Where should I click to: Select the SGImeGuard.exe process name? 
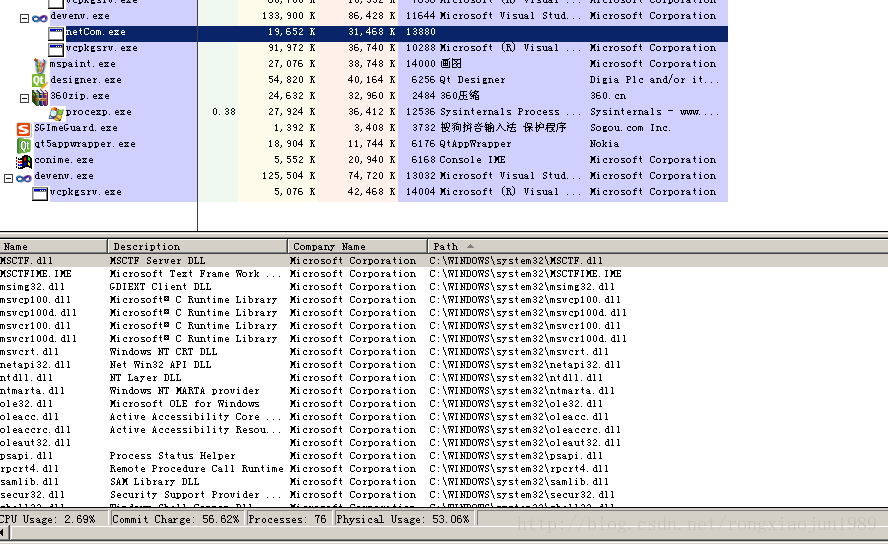pos(76,128)
